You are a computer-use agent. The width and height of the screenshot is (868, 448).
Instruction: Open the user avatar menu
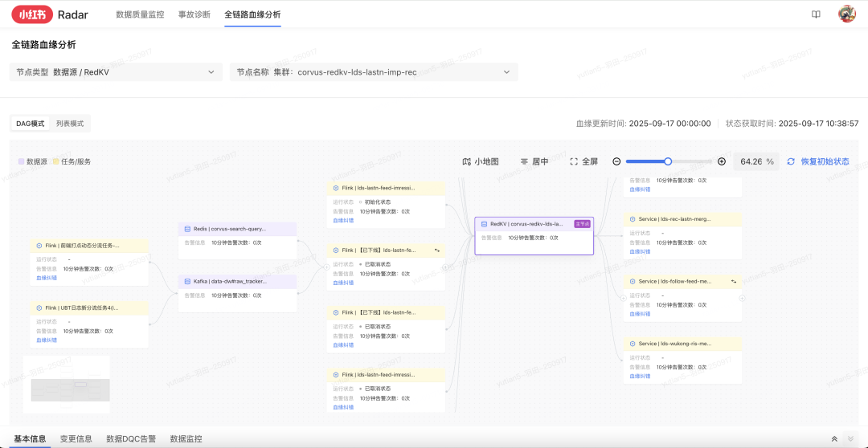[847, 14]
